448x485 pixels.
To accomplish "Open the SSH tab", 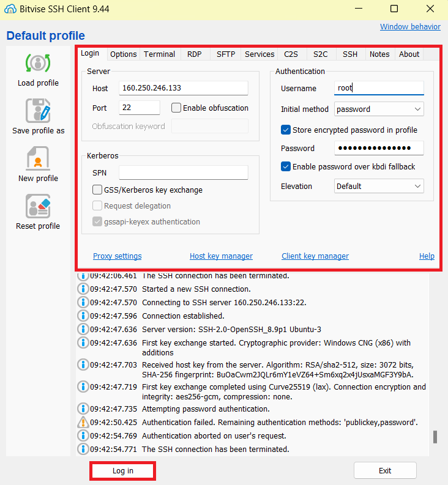I will pyautogui.click(x=350, y=54).
